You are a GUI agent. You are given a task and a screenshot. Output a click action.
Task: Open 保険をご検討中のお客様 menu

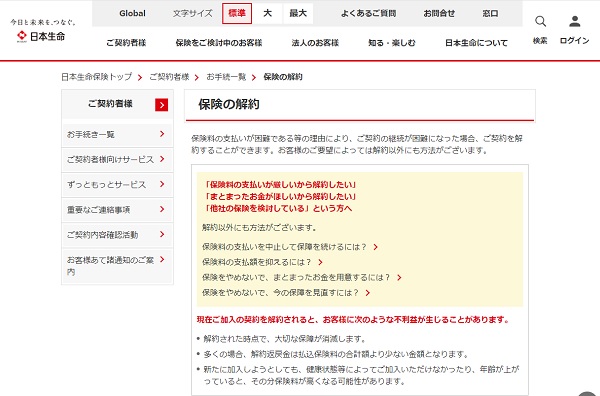pos(219,43)
